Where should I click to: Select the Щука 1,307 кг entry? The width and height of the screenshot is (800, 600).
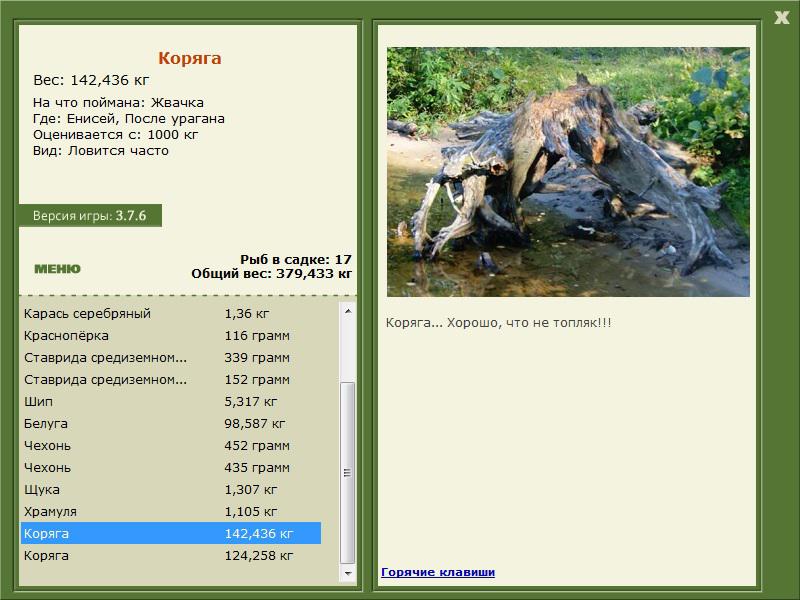click(x=171, y=489)
